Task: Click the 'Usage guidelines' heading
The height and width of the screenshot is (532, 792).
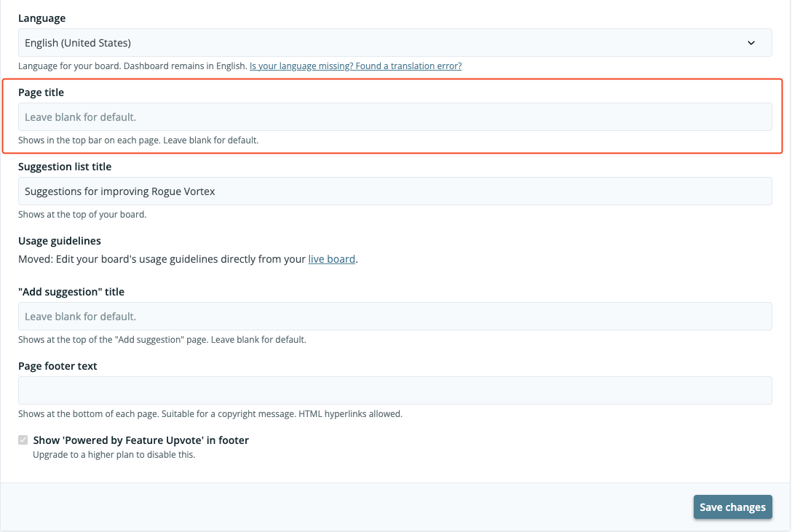Action: 60,241
